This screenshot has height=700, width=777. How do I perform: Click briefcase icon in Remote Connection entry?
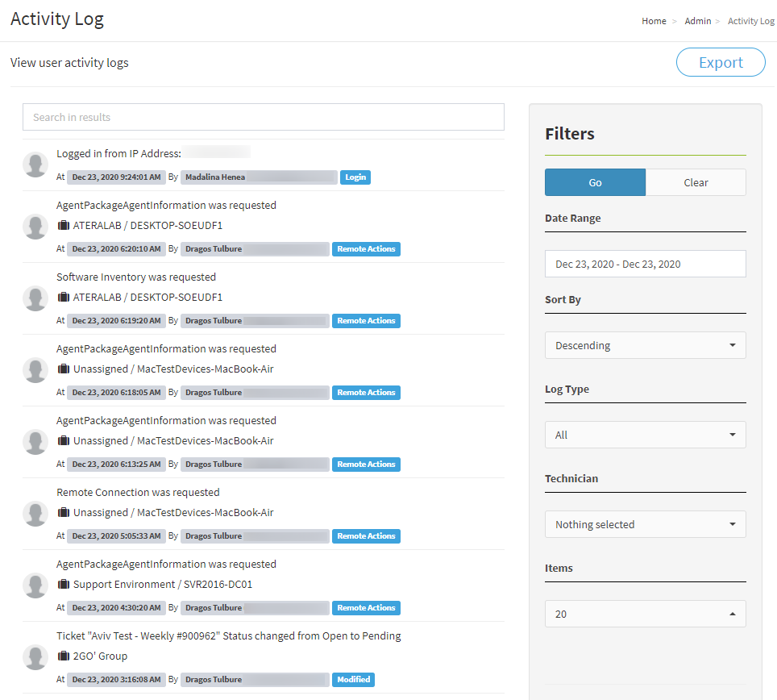coord(64,513)
